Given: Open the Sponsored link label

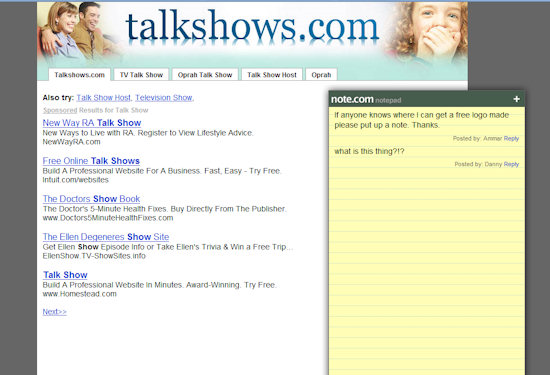Looking at the screenshot, I should 60,110.
